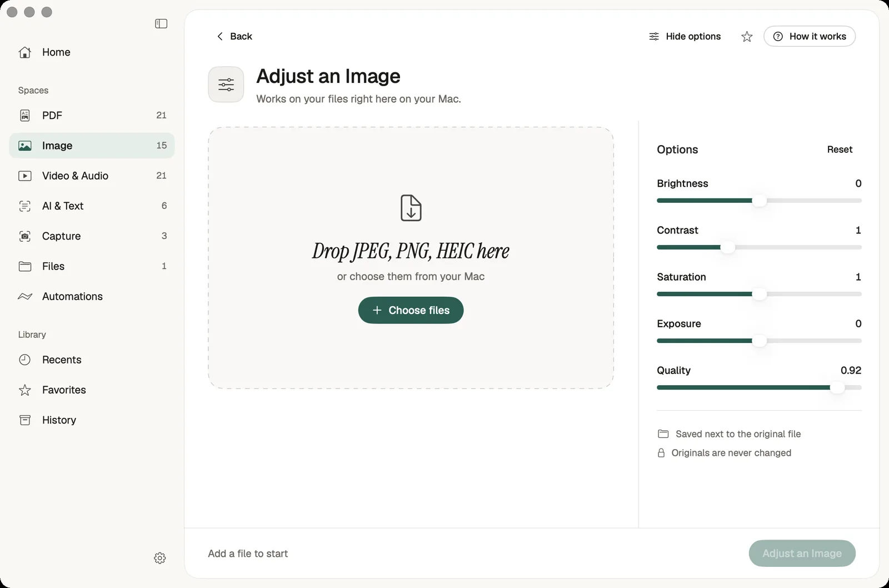Open Favorites in Library
Viewport: 889px width, 588px height.
[x=92, y=390]
